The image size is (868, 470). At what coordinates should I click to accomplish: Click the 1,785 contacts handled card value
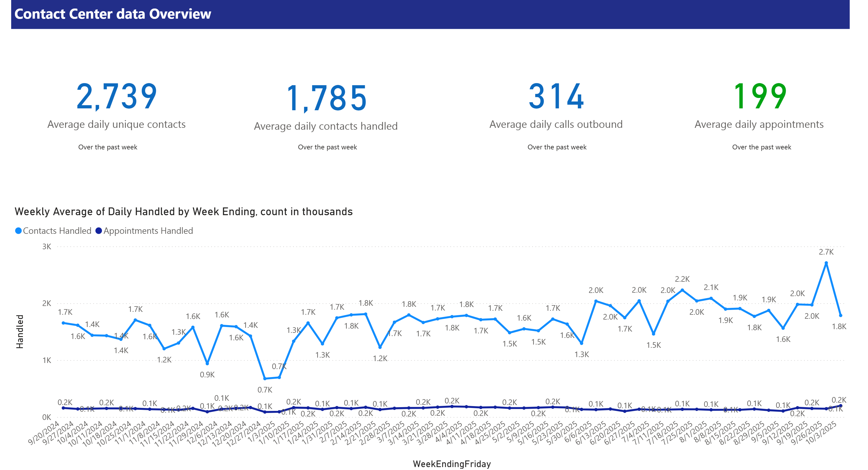(326, 99)
